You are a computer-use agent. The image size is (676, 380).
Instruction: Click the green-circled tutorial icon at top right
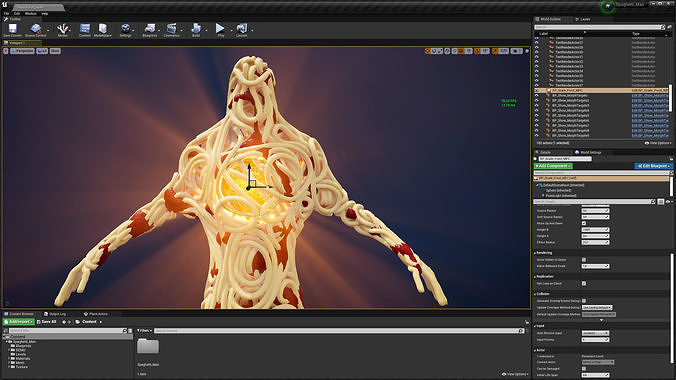607,6
